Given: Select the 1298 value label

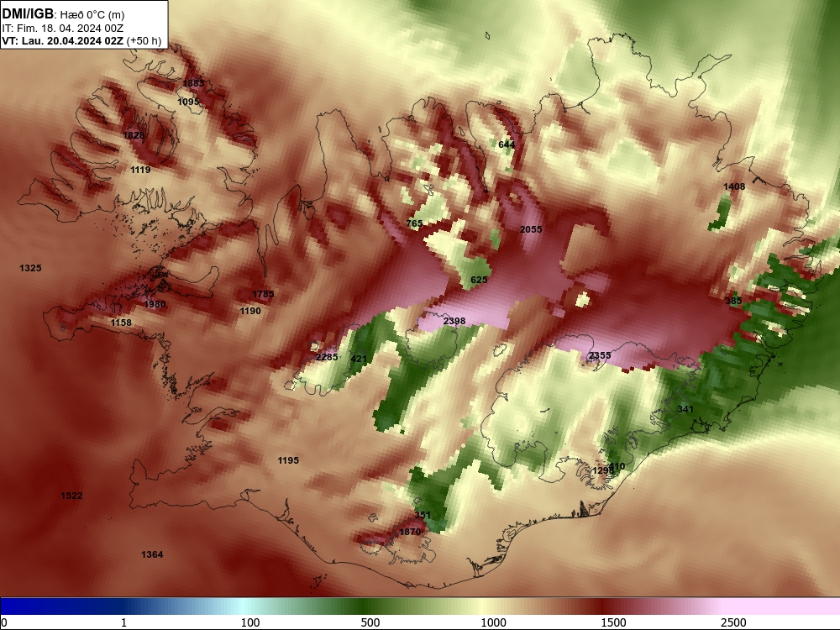Looking at the screenshot, I should [x=602, y=470].
